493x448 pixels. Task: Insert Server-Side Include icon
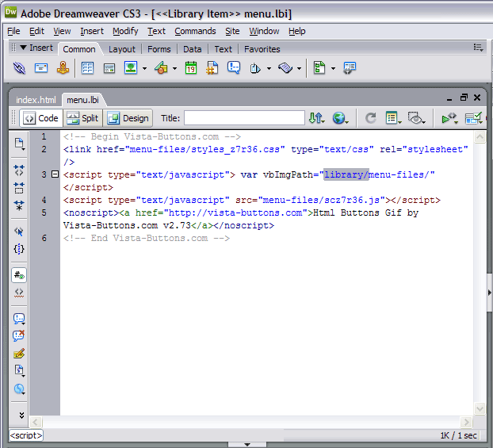[212, 68]
